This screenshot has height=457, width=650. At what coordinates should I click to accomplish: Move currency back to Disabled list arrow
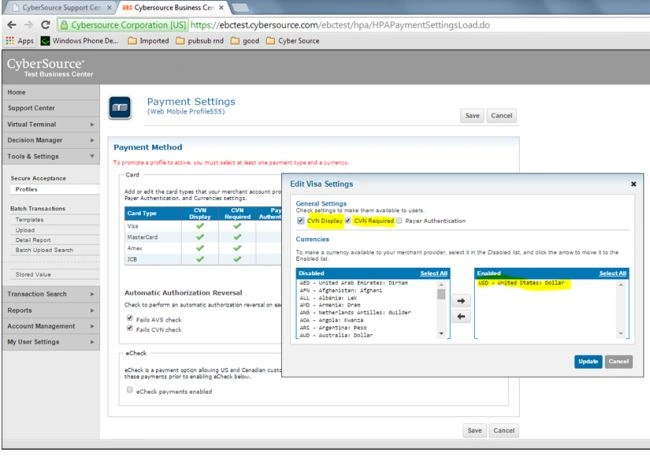click(x=461, y=316)
